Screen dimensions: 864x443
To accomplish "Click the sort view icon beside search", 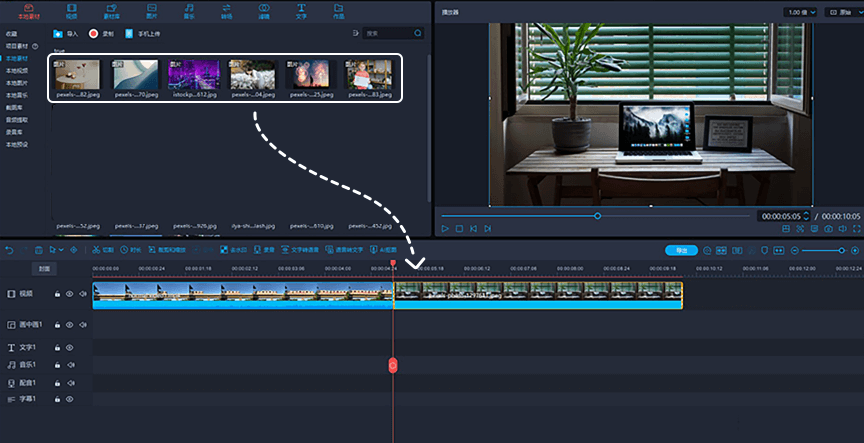I will tap(355, 34).
